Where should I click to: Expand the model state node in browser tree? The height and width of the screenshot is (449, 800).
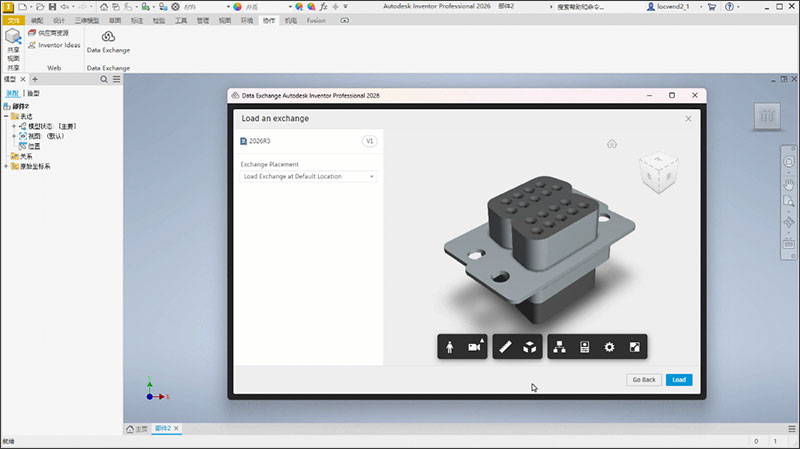pos(14,126)
